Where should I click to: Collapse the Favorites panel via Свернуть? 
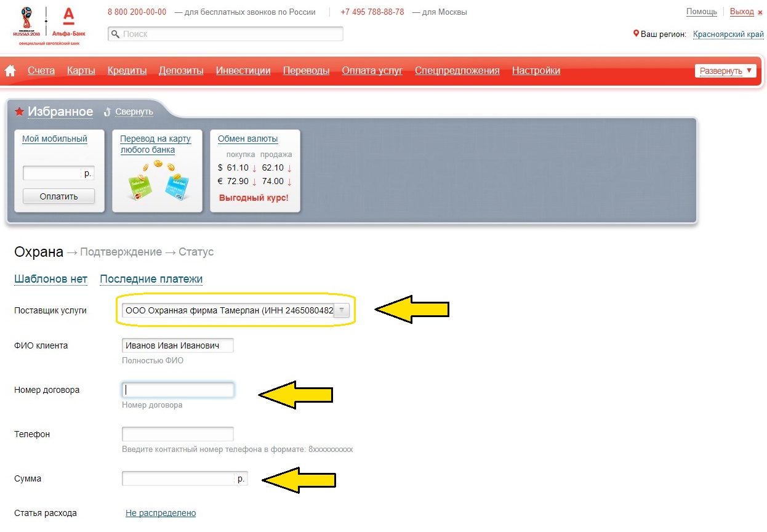(134, 111)
